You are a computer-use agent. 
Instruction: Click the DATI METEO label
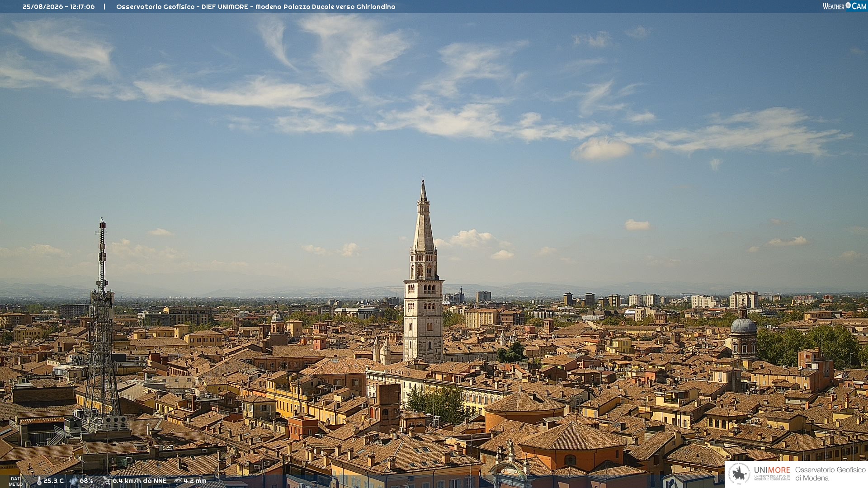[15, 482]
